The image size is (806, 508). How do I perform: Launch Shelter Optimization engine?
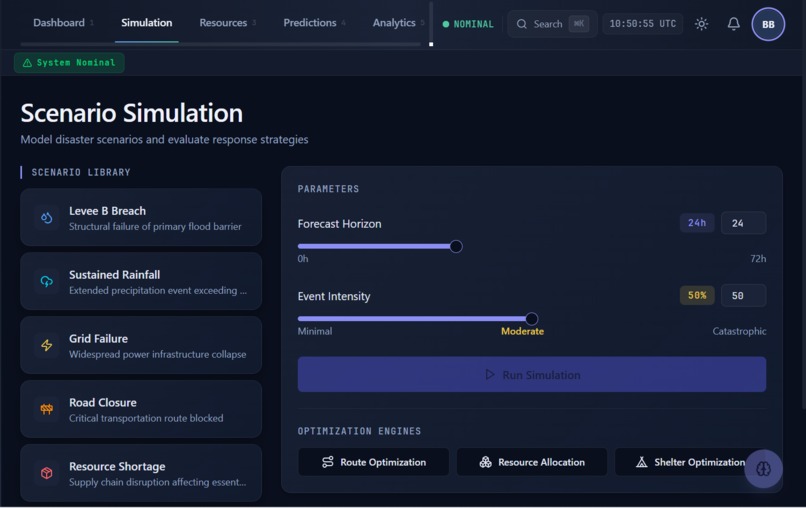pyautogui.click(x=690, y=462)
